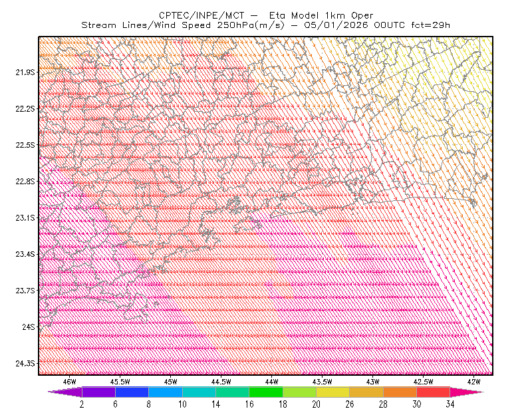Click the 28–30 orange legend swatch

tap(400, 392)
